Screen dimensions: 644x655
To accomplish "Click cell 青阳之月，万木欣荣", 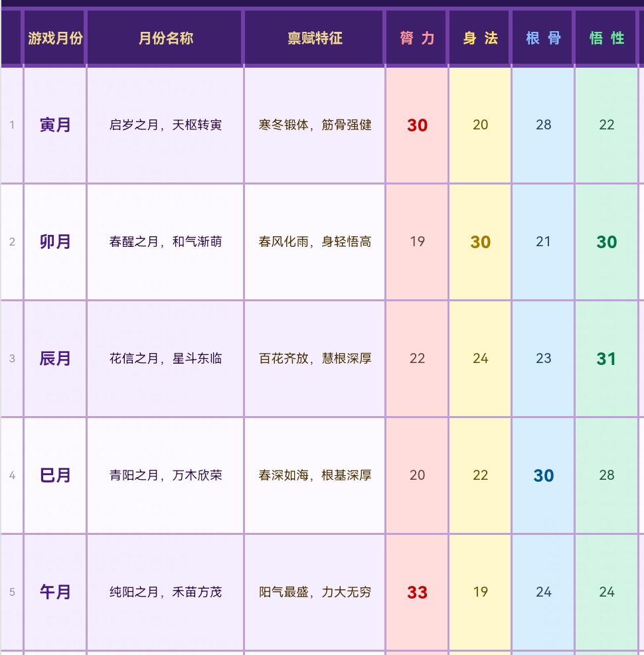I will click(165, 475).
